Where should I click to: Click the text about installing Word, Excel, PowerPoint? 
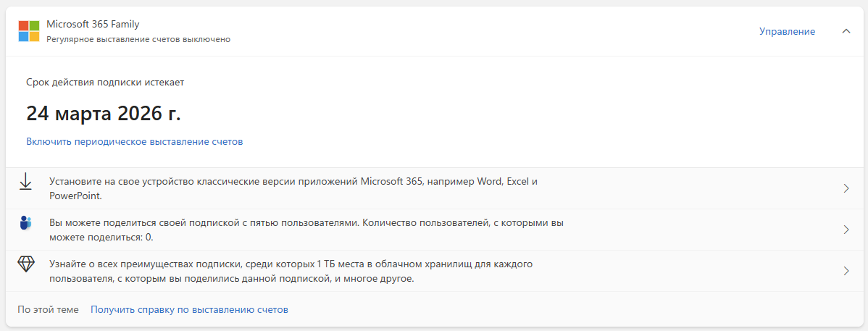click(293, 188)
